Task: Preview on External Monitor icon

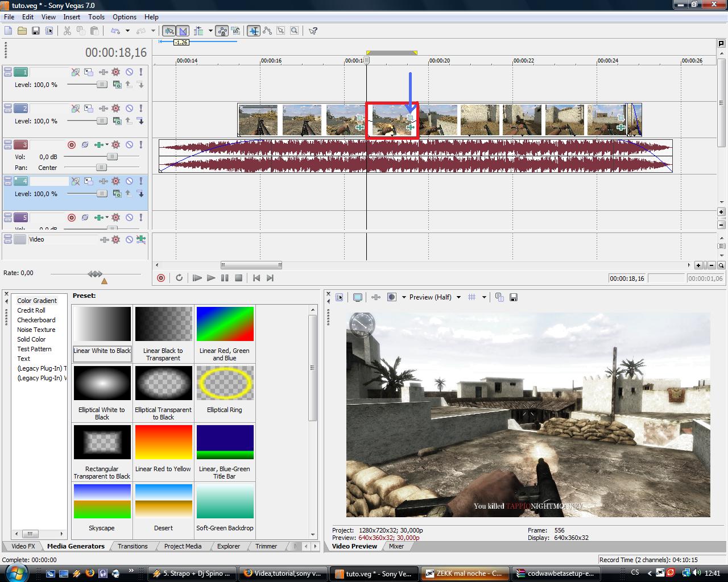Action: pos(358,297)
